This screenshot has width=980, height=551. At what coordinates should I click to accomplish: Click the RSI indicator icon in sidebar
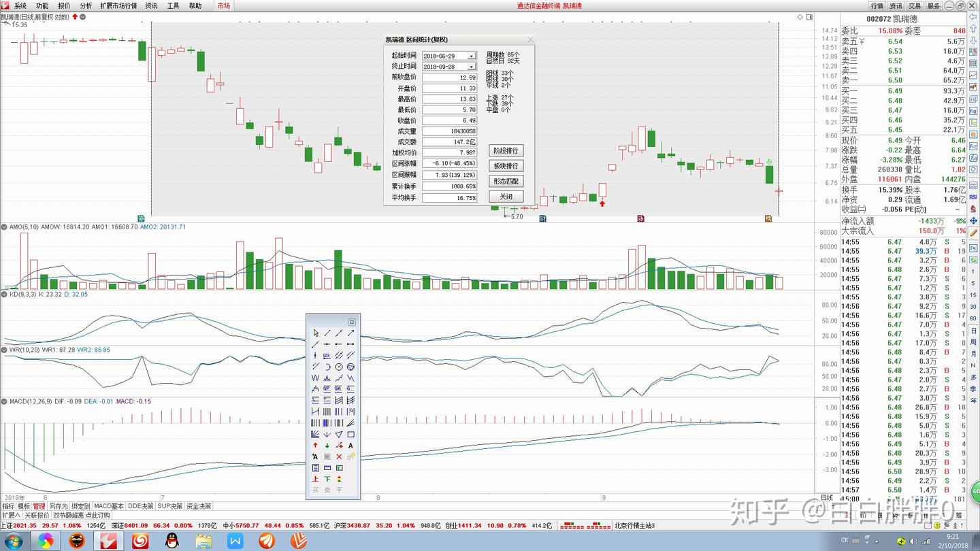click(x=974, y=197)
